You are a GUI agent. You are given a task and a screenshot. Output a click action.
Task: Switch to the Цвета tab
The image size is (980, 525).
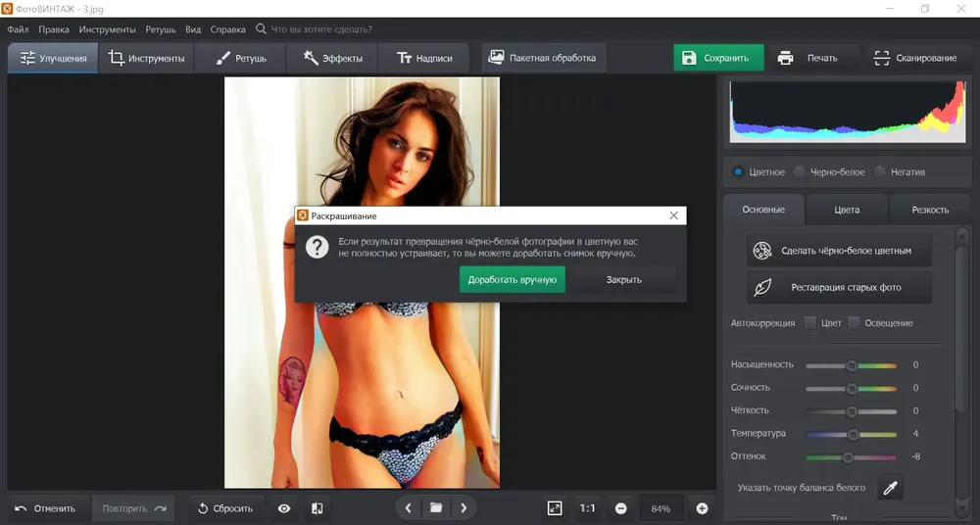pyautogui.click(x=847, y=210)
